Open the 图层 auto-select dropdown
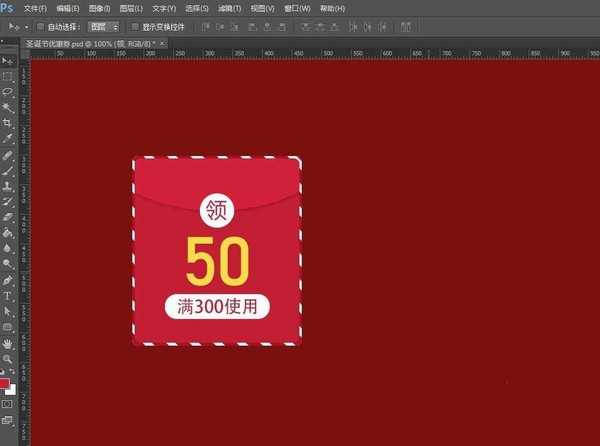 tap(103, 27)
